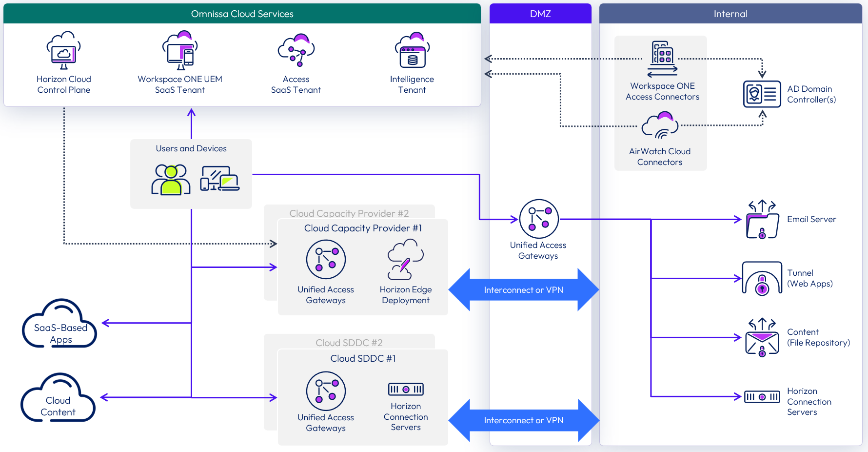Select the Unified Access Gateways icon in DMZ
868x452 pixels.
[x=538, y=219]
